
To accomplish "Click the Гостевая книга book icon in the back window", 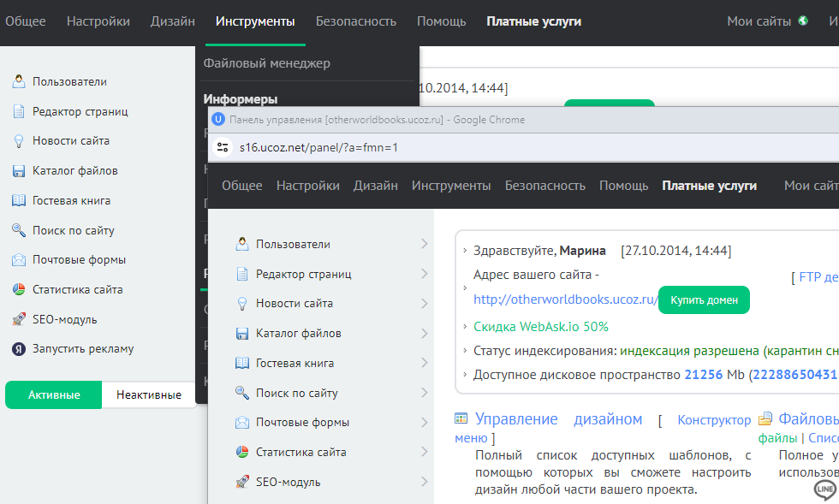I will coord(19,200).
